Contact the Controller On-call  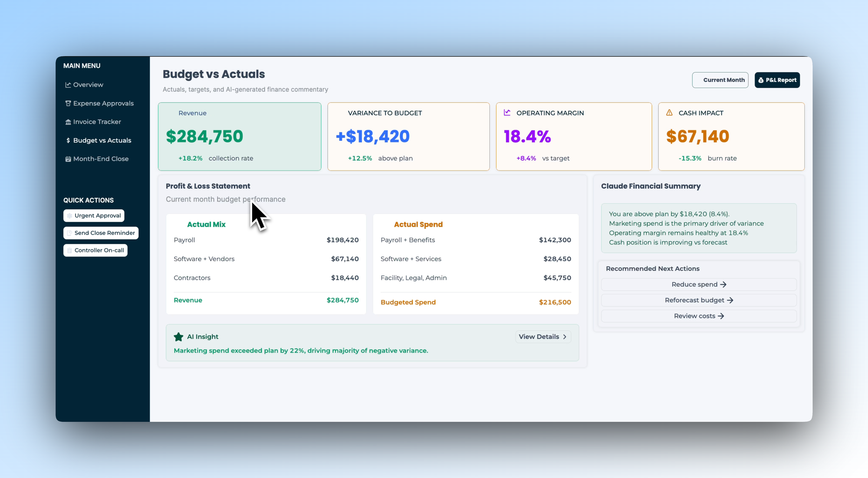point(95,251)
